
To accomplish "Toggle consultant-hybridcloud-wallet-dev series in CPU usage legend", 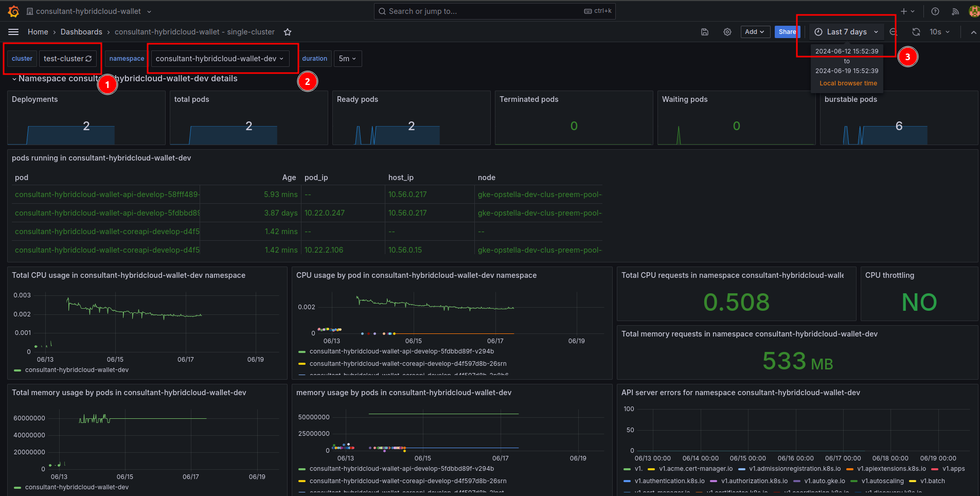I will coord(77,370).
